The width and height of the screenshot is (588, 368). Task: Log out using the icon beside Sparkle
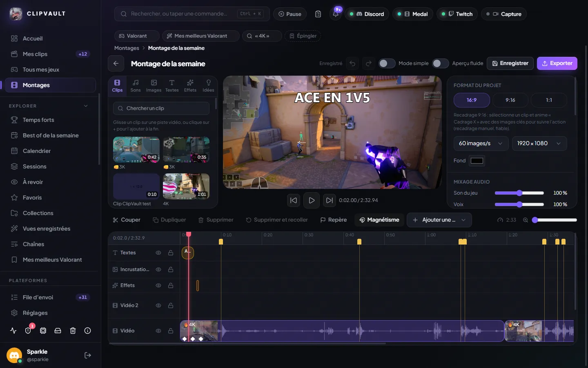[88, 355]
